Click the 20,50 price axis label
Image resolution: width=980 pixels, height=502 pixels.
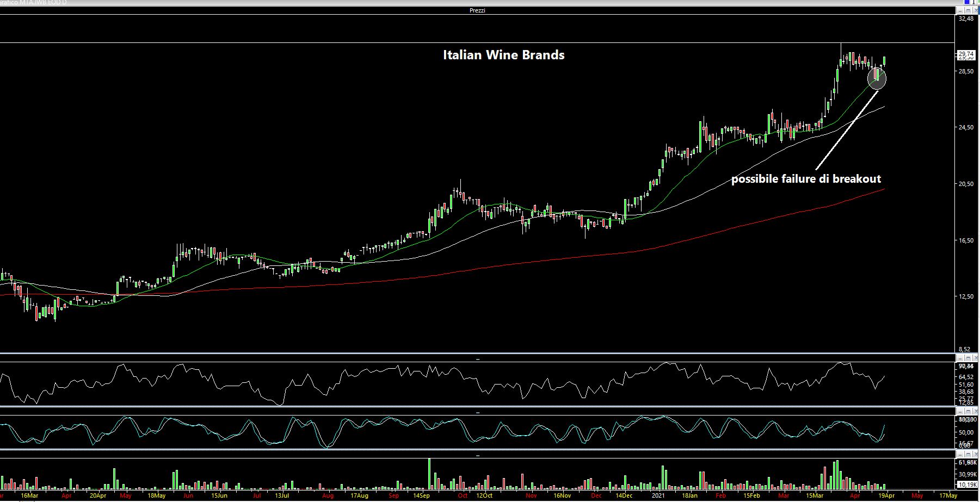966,184
